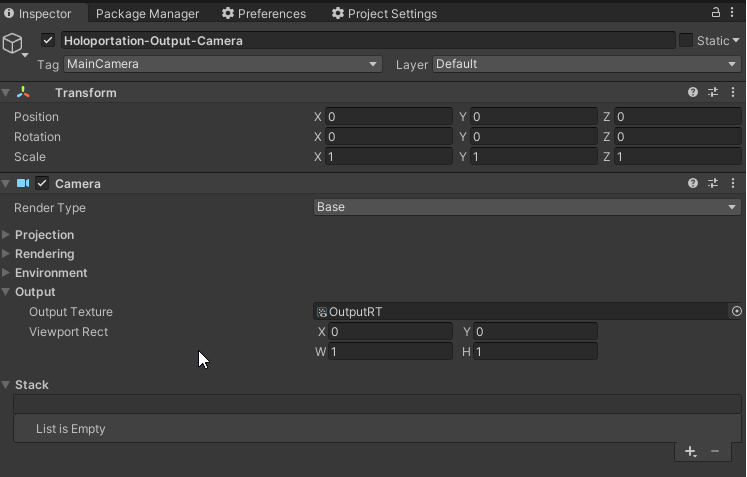Click the Output Texture OutputRT field
The width and height of the screenshot is (747, 477).
click(521, 312)
